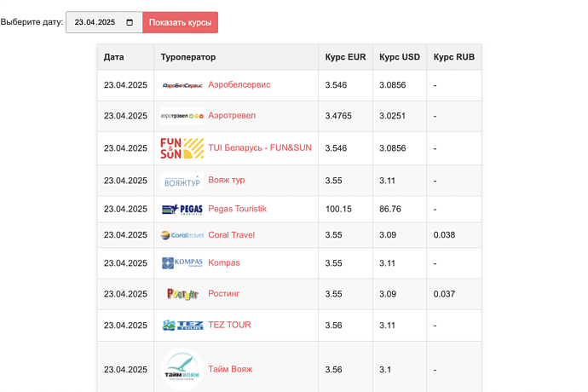Click the Туроператор column header

pos(188,57)
